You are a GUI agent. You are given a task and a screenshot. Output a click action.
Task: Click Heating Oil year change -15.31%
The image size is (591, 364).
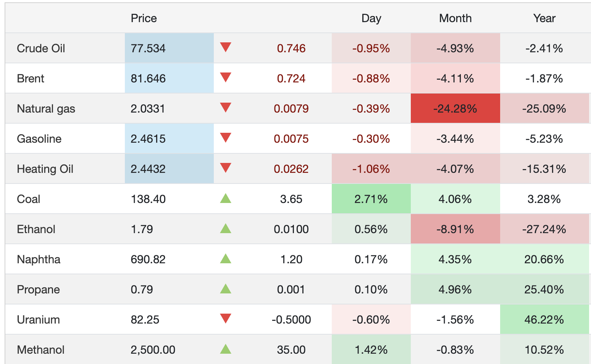pos(544,169)
